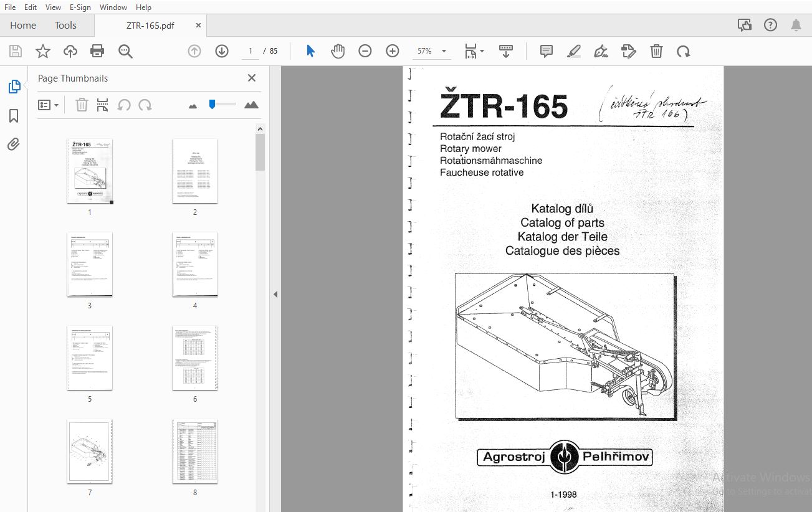This screenshot has height=512, width=812.
Task: Open the fit page options dropdown
Action: point(474,51)
